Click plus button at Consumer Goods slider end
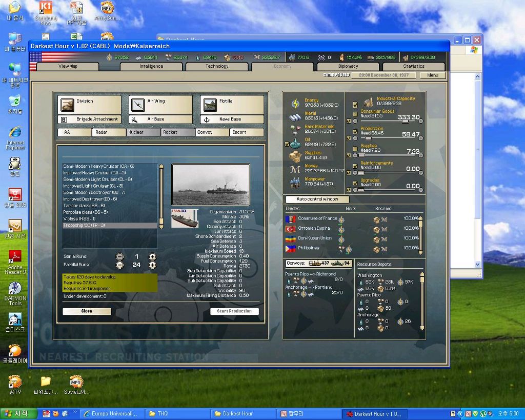The image size is (525, 420). pyautogui.click(x=421, y=121)
